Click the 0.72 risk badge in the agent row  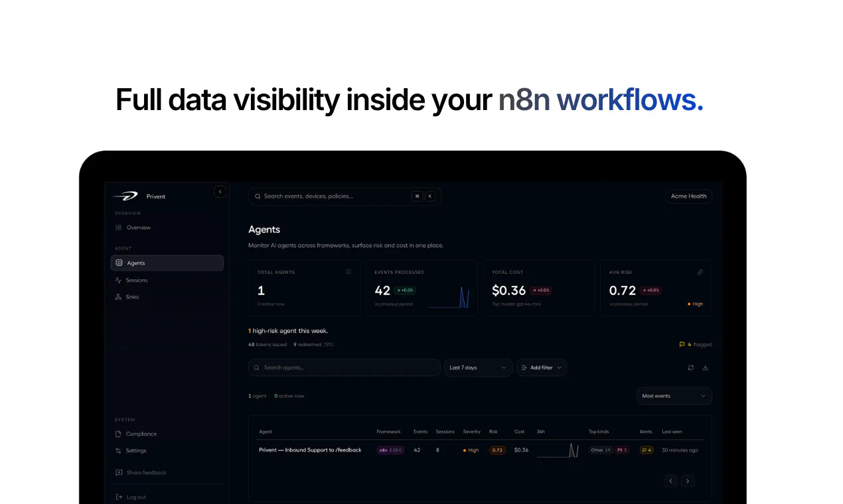pyautogui.click(x=498, y=450)
